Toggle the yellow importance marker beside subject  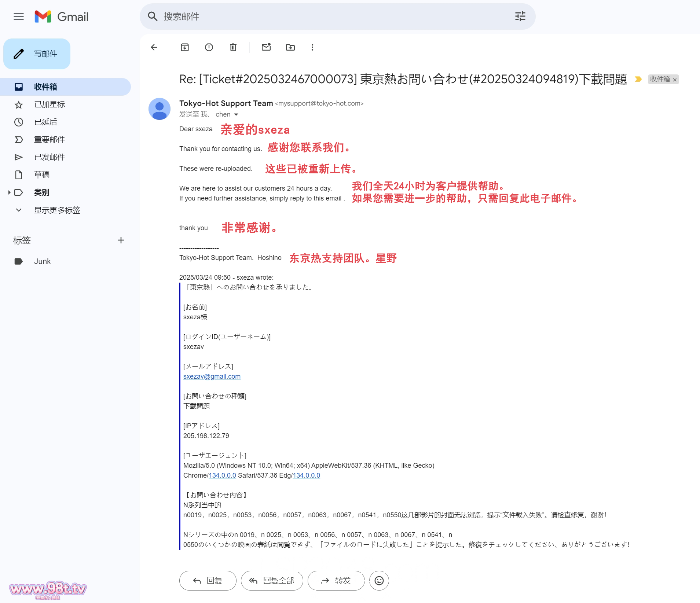(638, 79)
